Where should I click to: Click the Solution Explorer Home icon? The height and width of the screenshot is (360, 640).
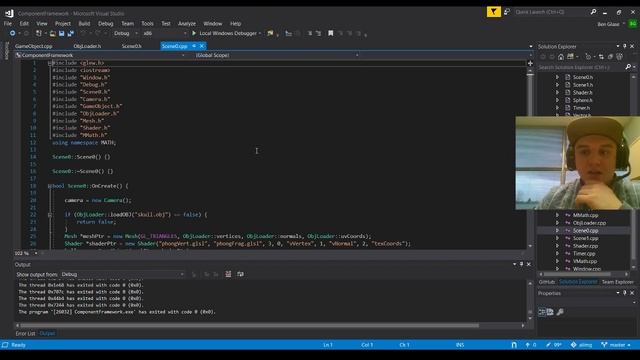[x=561, y=57]
